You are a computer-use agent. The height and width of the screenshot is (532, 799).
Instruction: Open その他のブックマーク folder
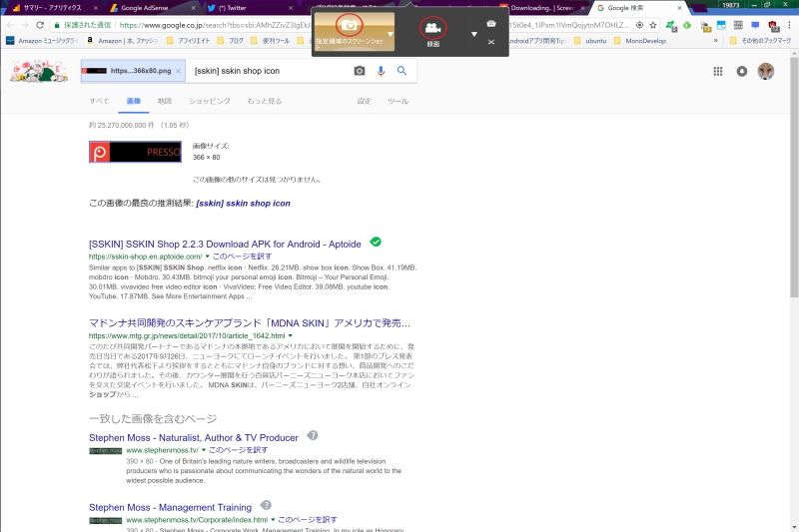click(760, 41)
